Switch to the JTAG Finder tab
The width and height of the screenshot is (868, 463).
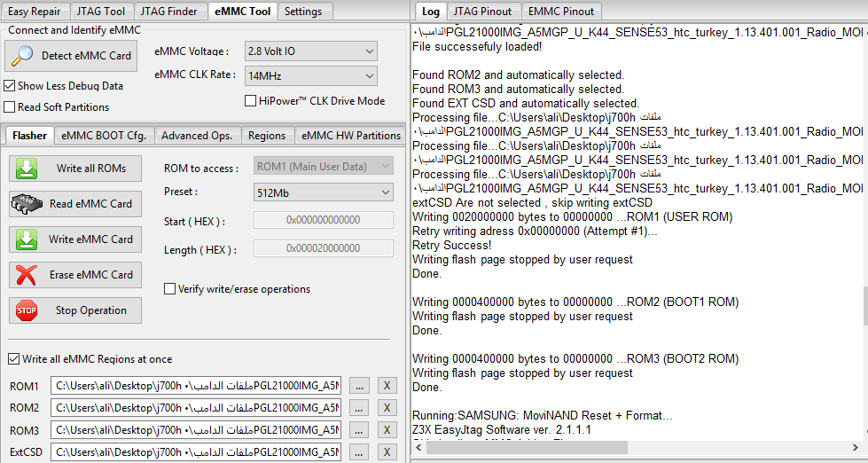point(168,11)
